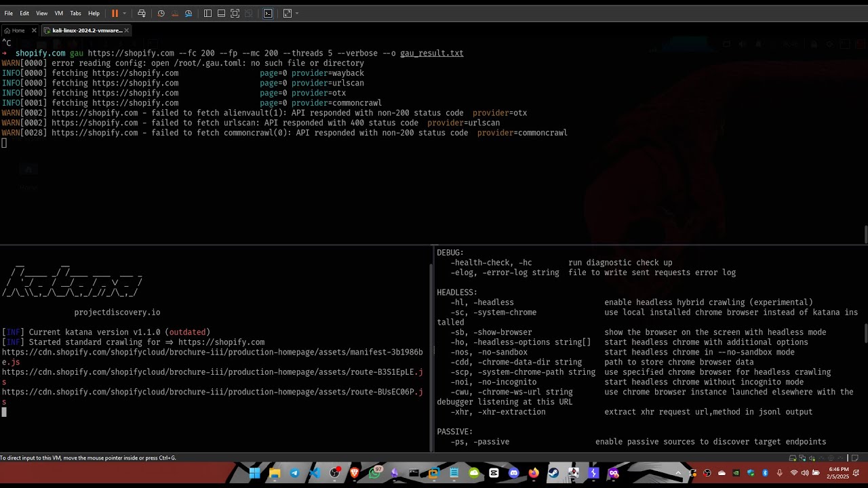Revert VM to the previous snapshot

(175, 13)
